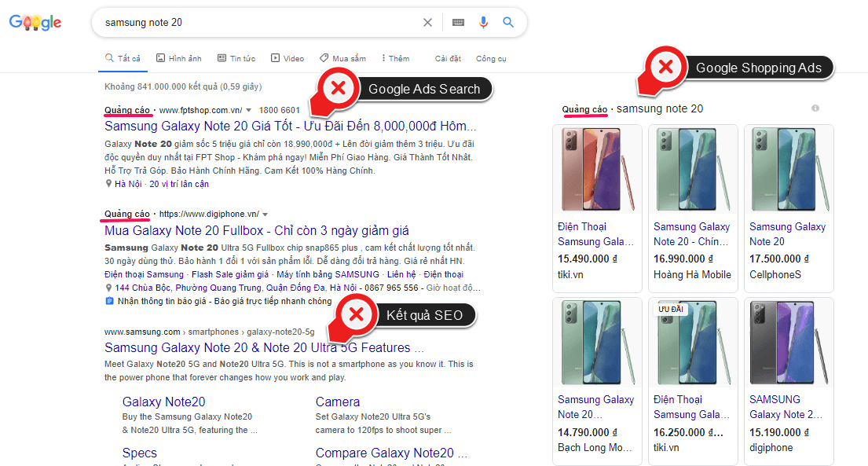Open Mua Galaxy Note 20 Fullbox ad link

click(x=257, y=230)
